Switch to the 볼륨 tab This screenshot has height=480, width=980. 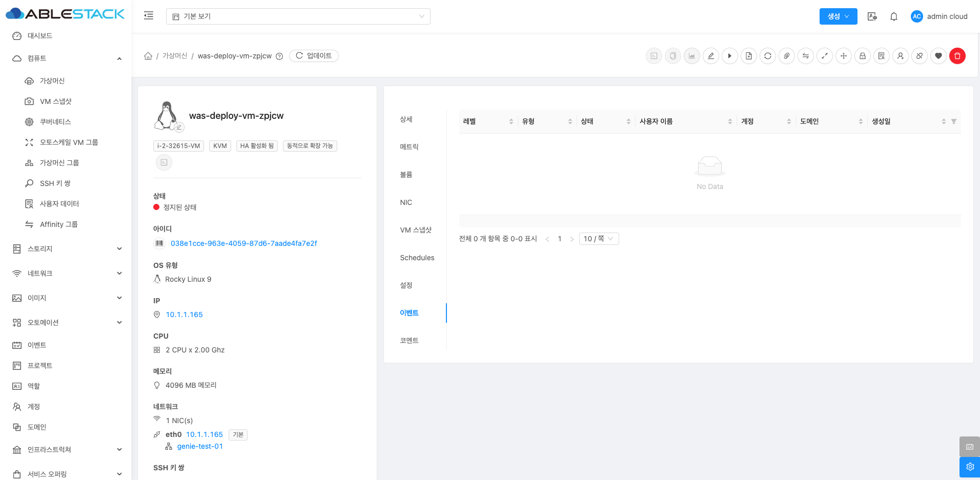[x=406, y=175]
